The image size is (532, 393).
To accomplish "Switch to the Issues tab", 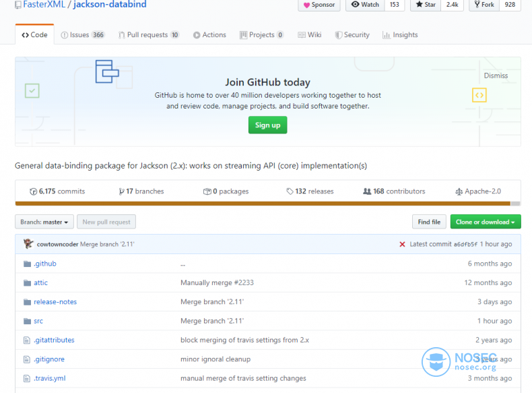I will click(x=83, y=34).
